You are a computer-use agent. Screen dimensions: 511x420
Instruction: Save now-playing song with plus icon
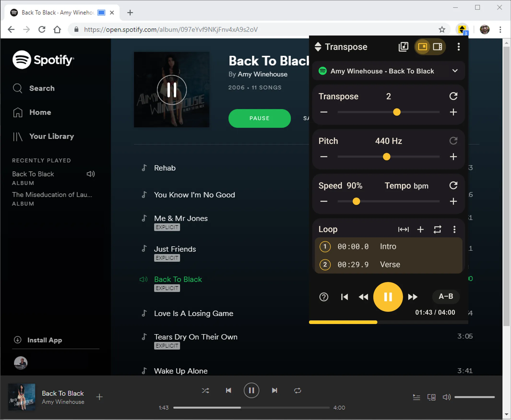[99, 397]
